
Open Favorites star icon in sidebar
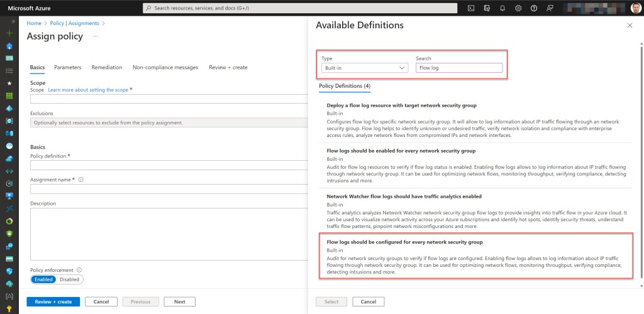pos(9,83)
